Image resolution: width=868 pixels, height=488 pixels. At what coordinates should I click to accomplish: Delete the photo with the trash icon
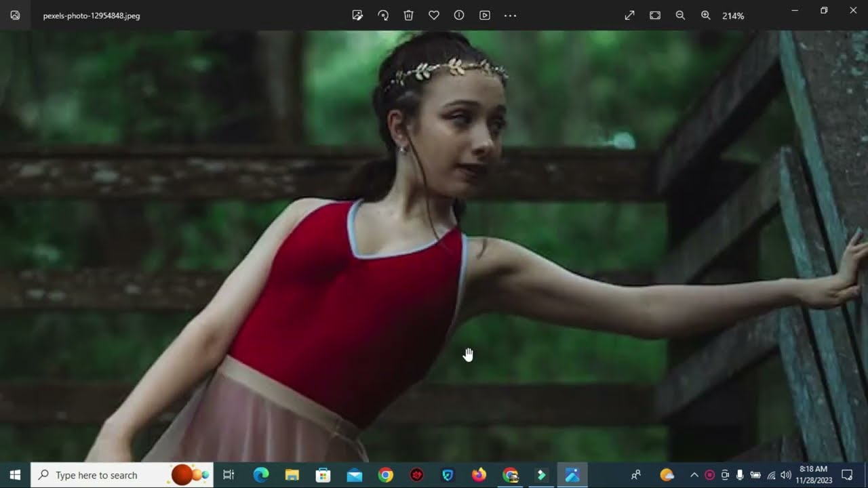(x=408, y=16)
